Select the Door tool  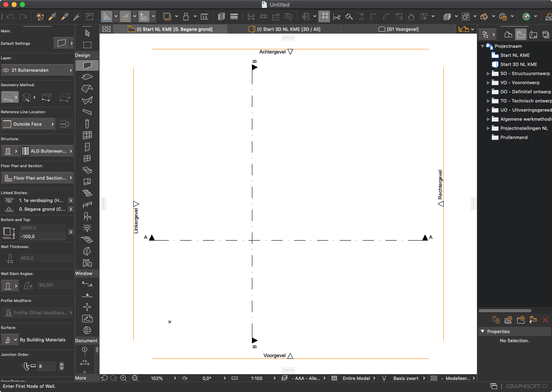click(x=87, y=147)
